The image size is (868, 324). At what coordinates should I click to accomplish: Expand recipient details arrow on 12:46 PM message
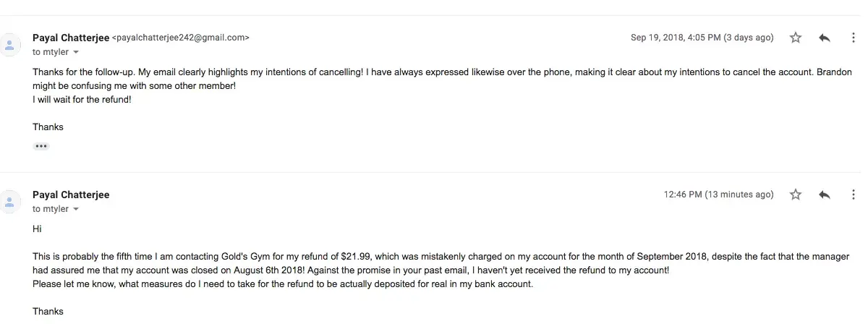pos(76,210)
